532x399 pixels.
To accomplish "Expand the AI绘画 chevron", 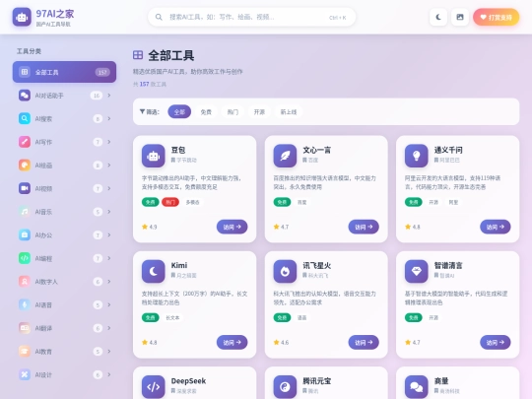I will 109,166.
